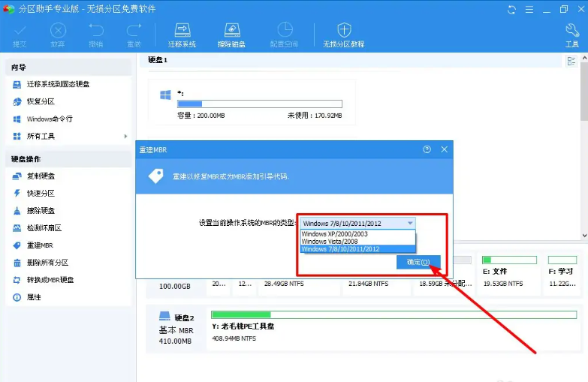Click the scroll down arrow of disk panel

tap(584, 236)
